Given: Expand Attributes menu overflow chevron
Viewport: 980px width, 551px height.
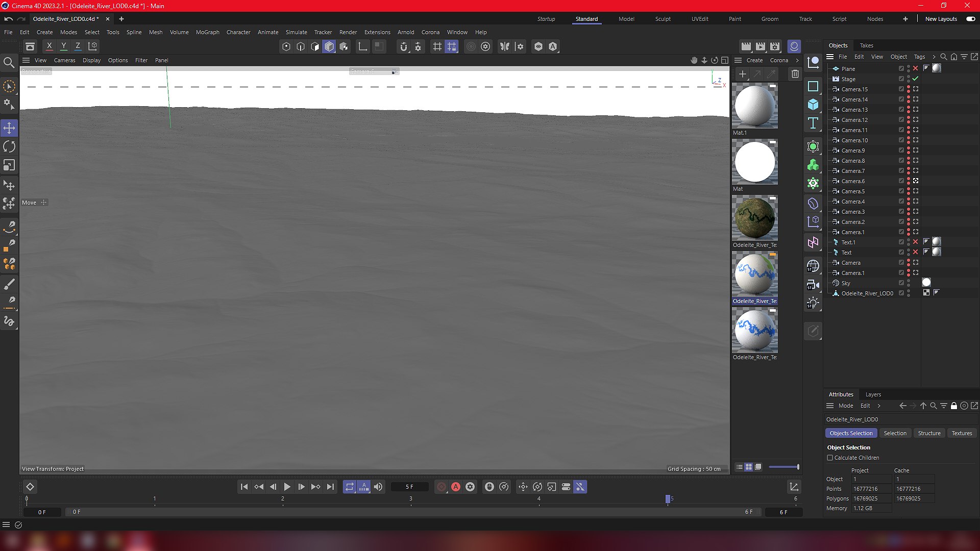Looking at the screenshot, I should click(879, 406).
